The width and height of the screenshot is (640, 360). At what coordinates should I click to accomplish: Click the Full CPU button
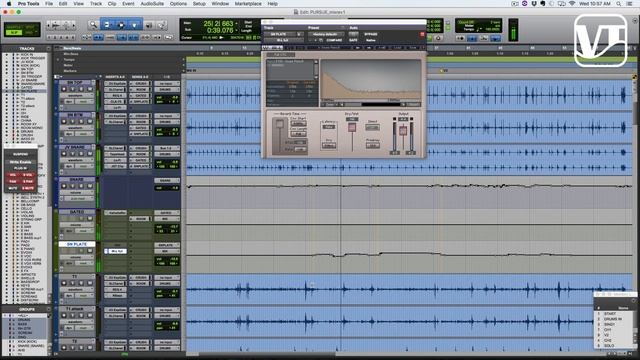(281, 55)
